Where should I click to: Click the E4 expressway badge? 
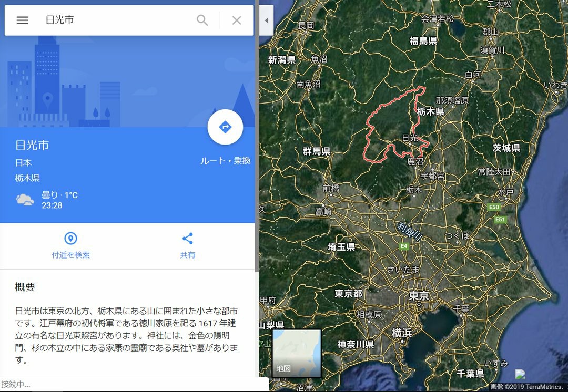403,246
